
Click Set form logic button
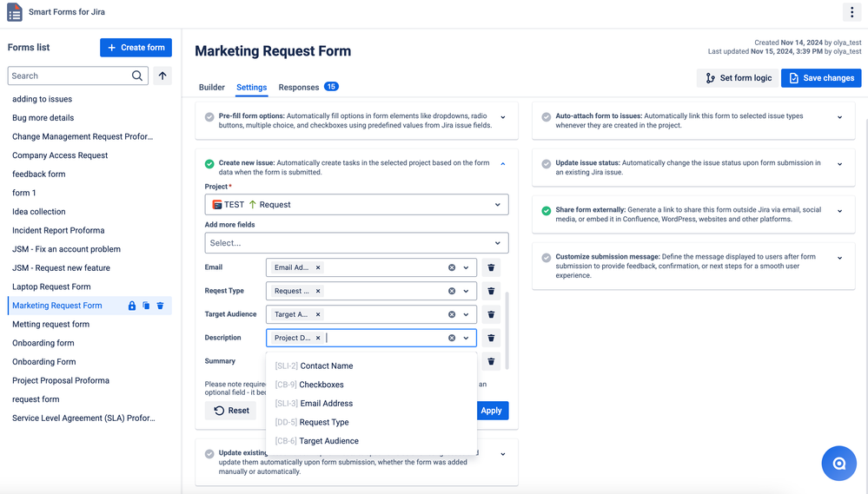(x=738, y=78)
